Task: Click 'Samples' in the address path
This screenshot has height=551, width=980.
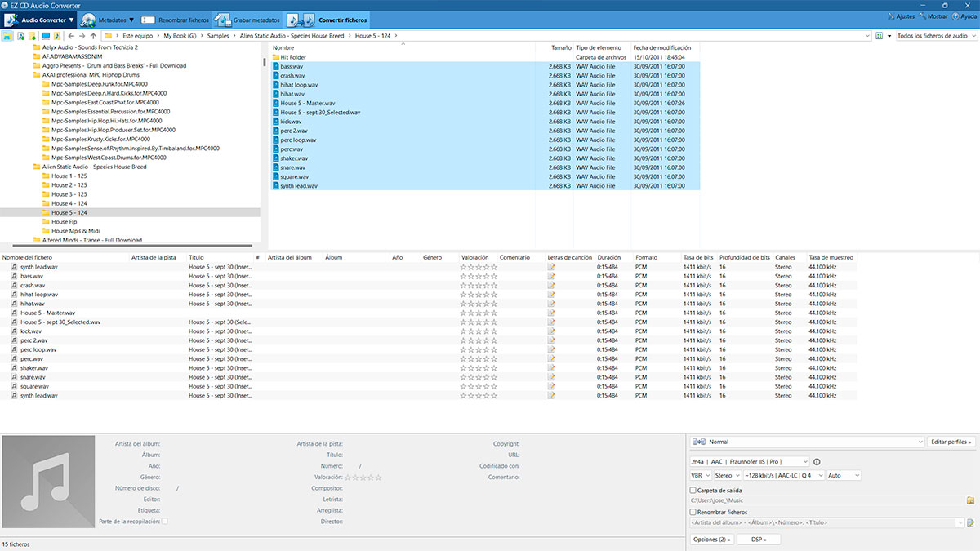Action: pyautogui.click(x=218, y=36)
